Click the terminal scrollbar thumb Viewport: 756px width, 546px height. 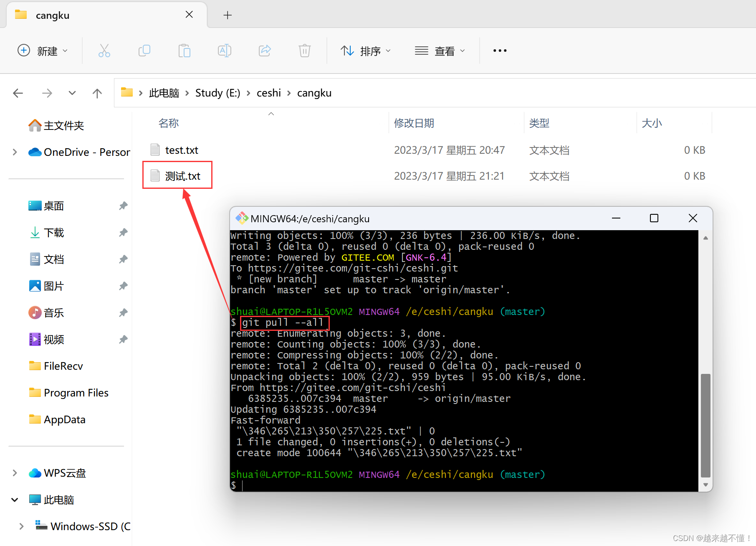click(x=705, y=425)
